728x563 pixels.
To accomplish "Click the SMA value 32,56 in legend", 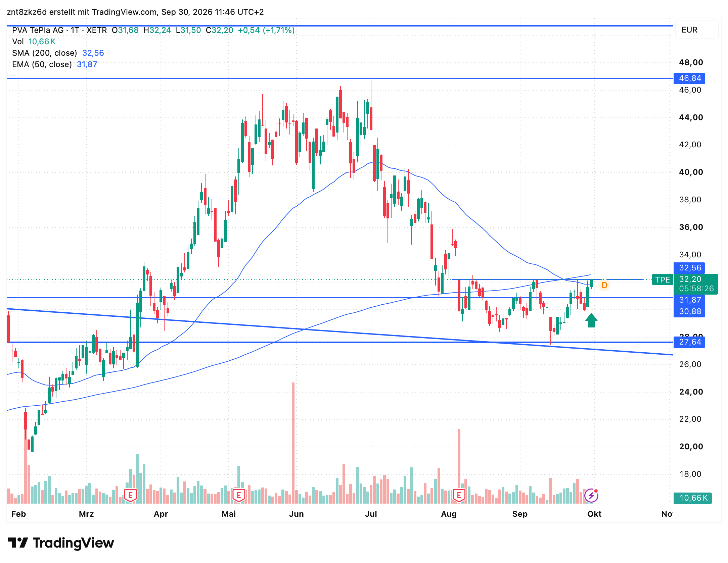I will point(93,53).
